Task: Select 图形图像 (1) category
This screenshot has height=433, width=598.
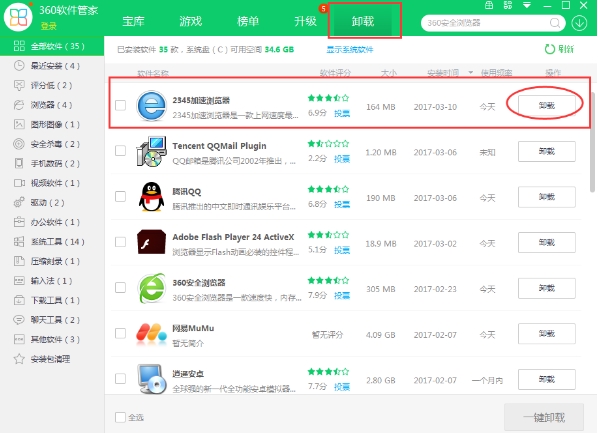Action: click(x=52, y=124)
